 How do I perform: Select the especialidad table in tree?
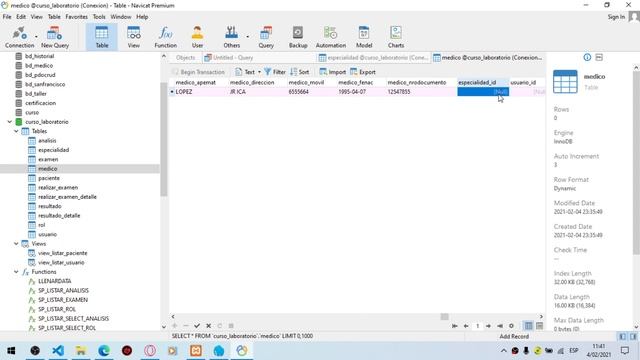pos(53,150)
